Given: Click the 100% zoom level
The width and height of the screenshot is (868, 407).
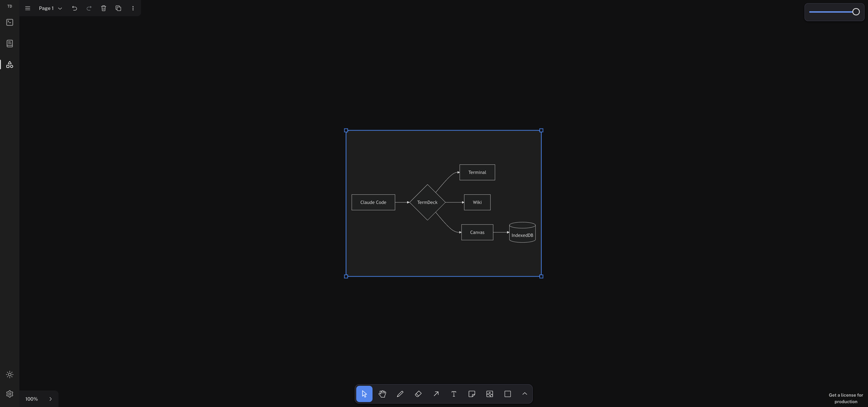Looking at the screenshot, I should [31, 399].
